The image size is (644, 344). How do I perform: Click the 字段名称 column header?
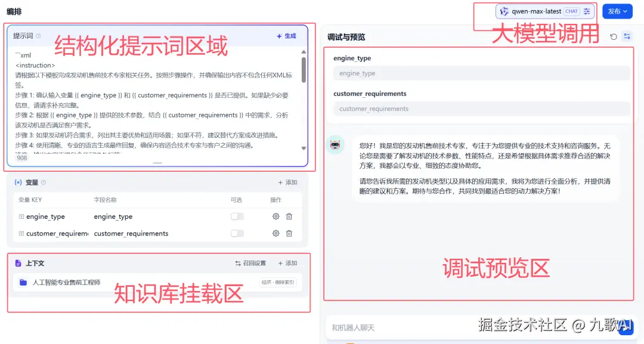(x=105, y=200)
